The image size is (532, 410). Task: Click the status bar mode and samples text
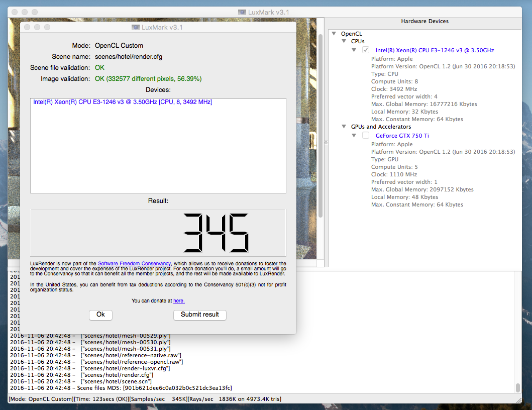coord(145,399)
